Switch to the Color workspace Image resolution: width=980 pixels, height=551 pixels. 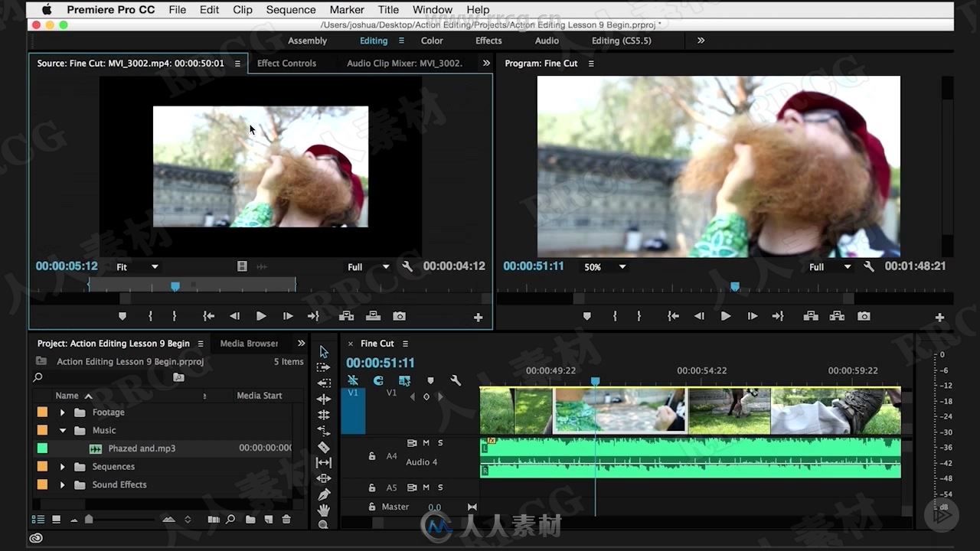[x=432, y=41]
